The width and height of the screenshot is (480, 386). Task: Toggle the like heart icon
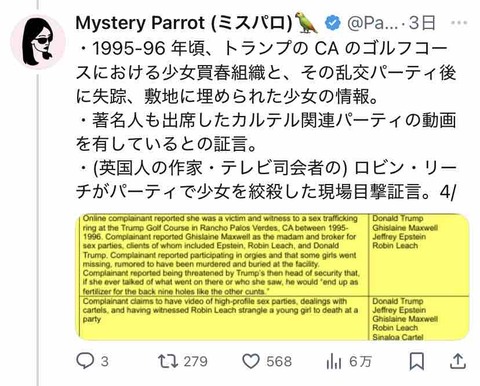pos(251,361)
